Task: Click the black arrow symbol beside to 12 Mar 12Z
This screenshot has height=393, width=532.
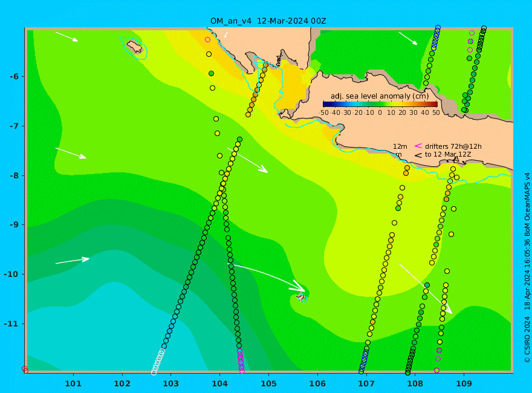Action: (x=418, y=155)
